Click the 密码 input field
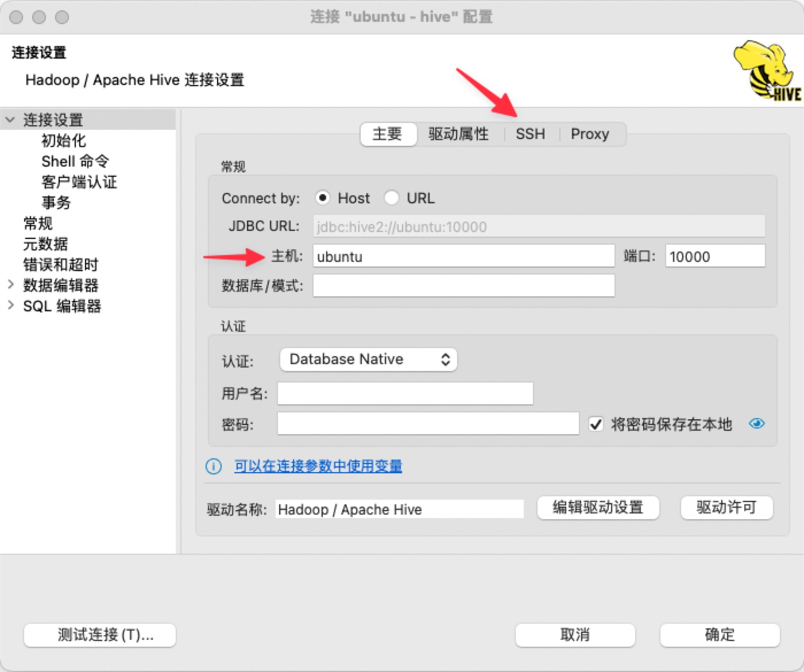 pos(428,423)
